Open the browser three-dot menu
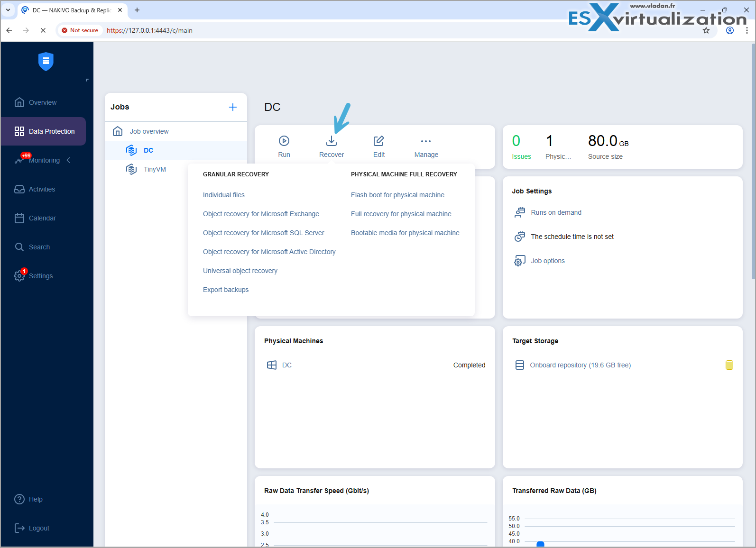756x548 pixels. point(747,30)
